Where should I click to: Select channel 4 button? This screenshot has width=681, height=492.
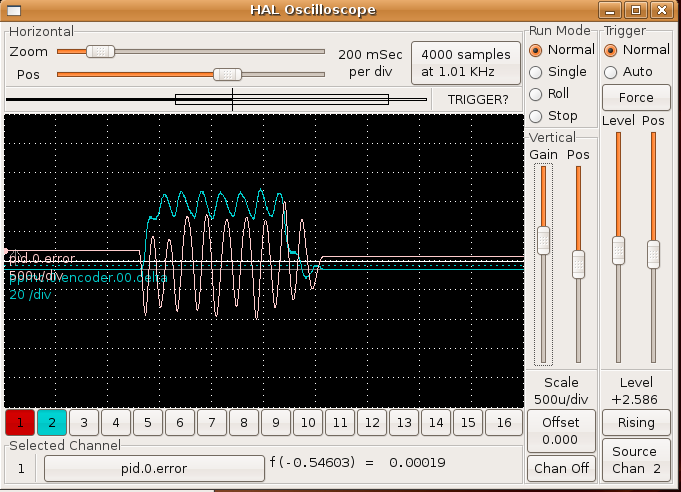click(116, 423)
